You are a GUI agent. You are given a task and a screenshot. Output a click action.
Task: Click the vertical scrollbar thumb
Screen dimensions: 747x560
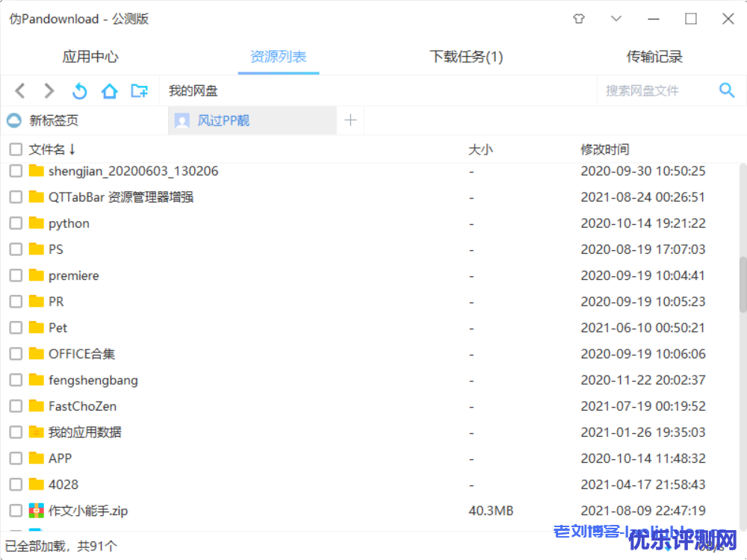tap(743, 284)
